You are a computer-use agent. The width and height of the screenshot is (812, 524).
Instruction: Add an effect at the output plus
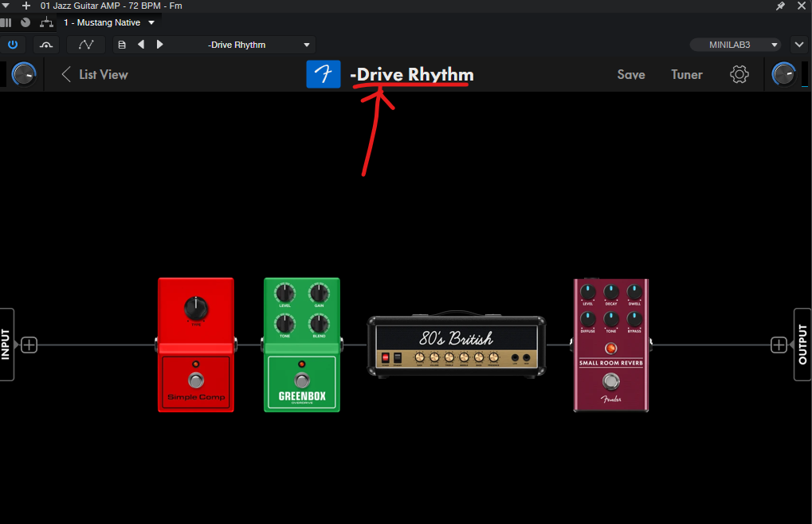779,345
